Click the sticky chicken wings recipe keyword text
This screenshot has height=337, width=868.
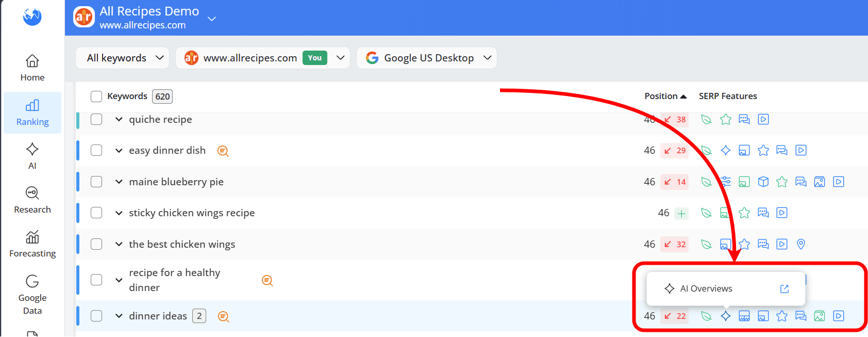[x=192, y=213]
